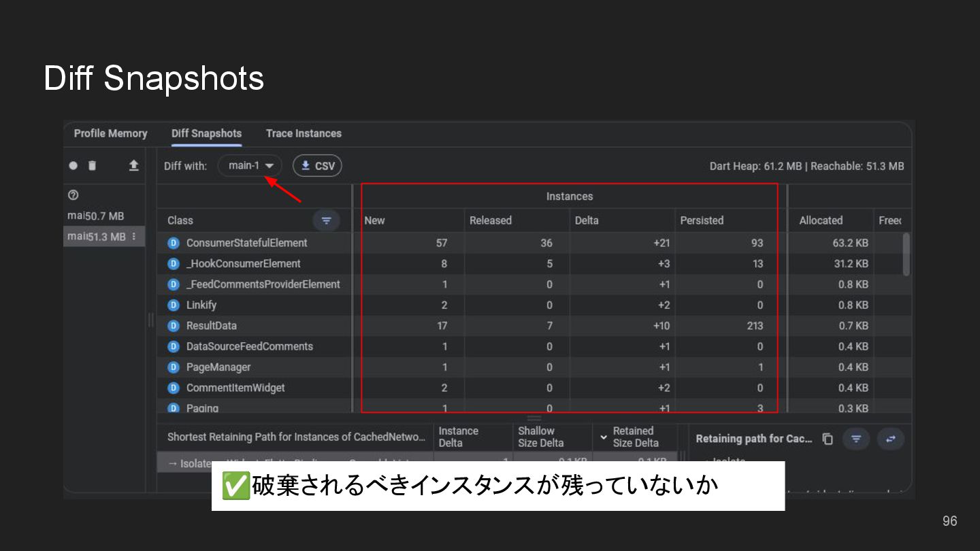Viewport: 980px width, 551px height.
Task: Switch to the Profile Memory tab
Action: 110,133
